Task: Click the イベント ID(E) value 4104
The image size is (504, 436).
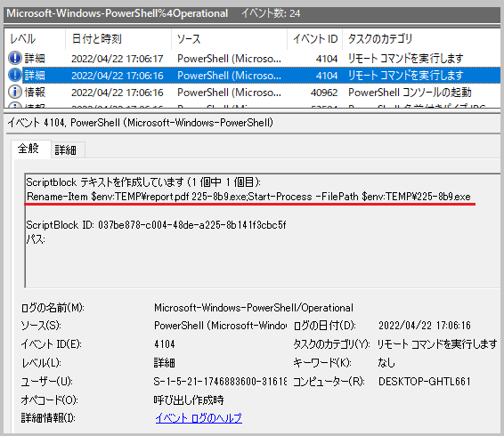Action: click(x=164, y=344)
